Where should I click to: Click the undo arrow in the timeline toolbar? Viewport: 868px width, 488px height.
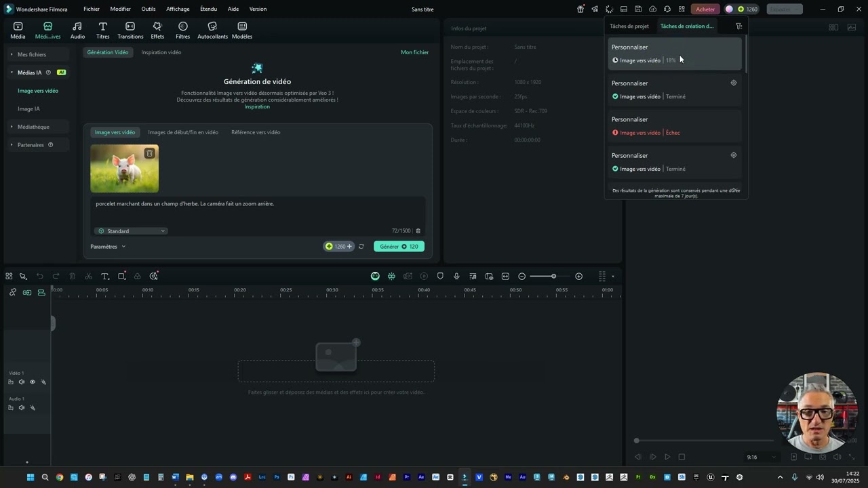click(x=39, y=276)
